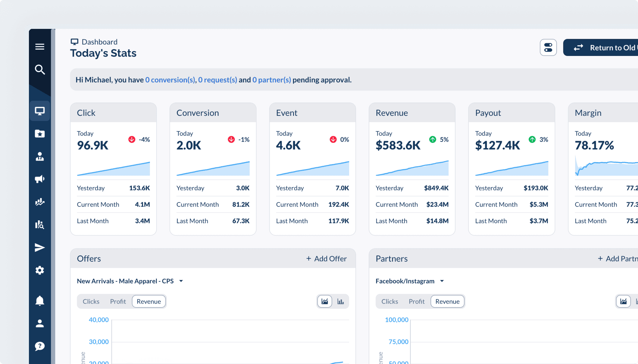Open the settings gear in sidebar
638x364 pixels.
coord(40,270)
